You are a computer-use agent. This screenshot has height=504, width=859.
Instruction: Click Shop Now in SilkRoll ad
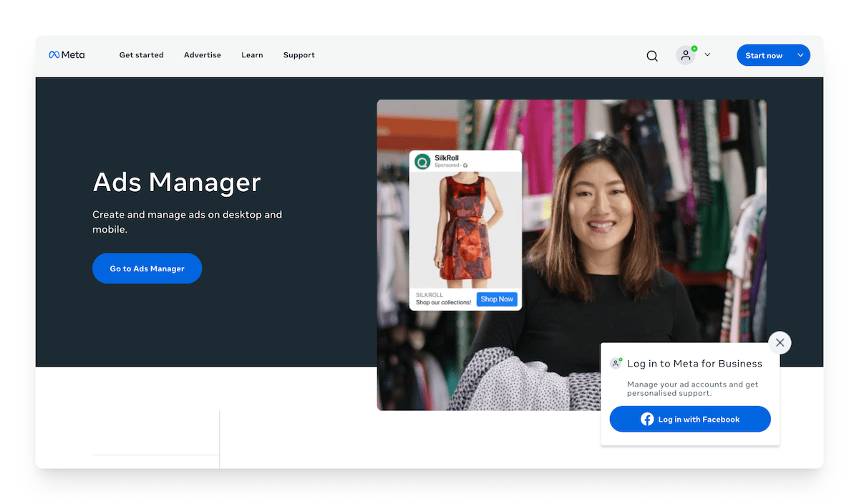[497, 299]
